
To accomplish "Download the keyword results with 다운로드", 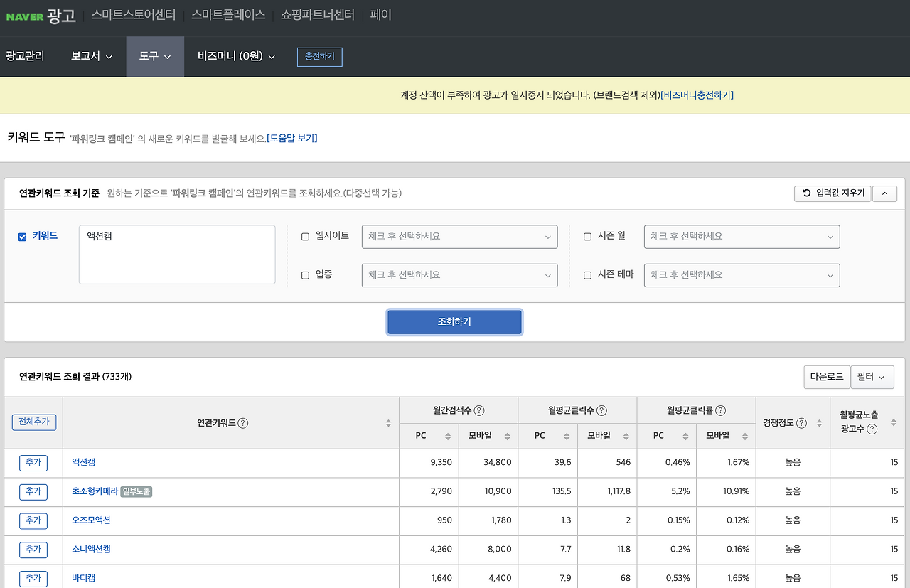I will pos(827,377).
